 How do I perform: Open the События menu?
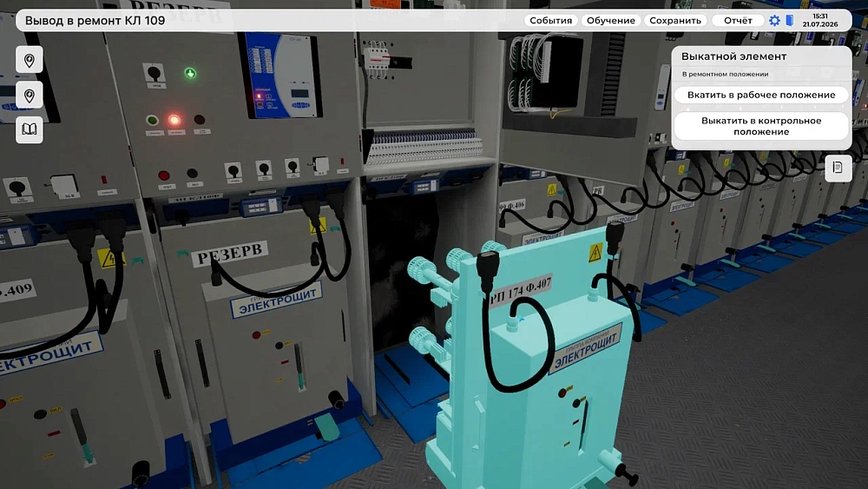tap(550, 21)
